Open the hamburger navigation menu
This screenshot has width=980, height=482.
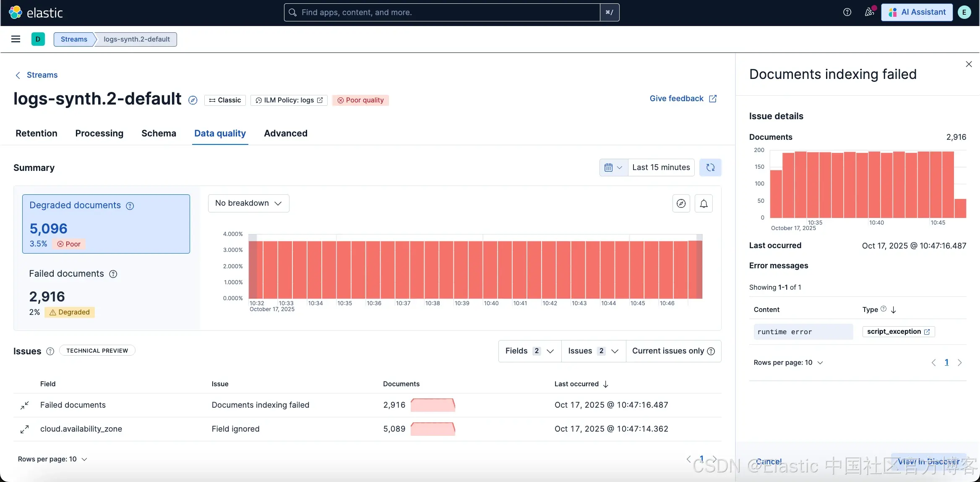(x=16, y=39)
